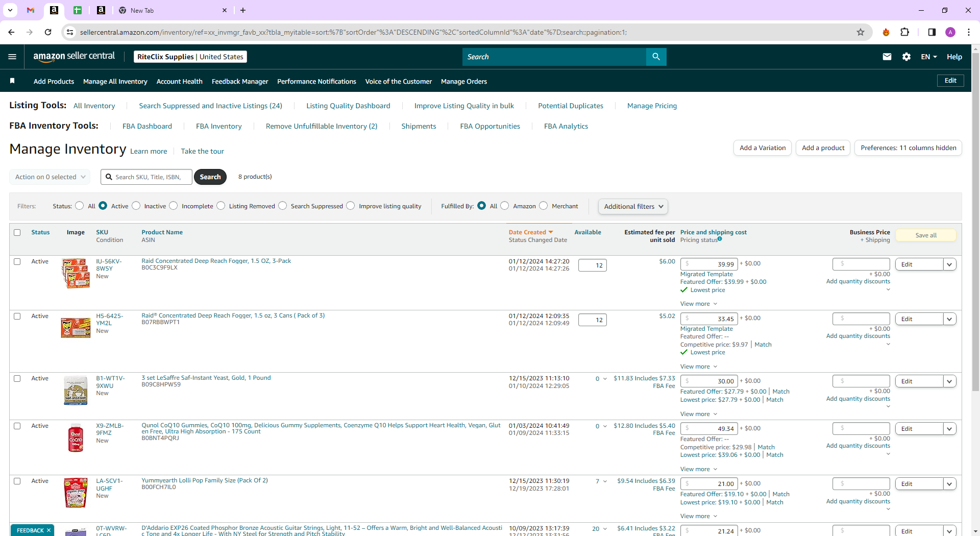Open the Qunol CoQ10 Gummies thumbnail

(x=76, y=438)
